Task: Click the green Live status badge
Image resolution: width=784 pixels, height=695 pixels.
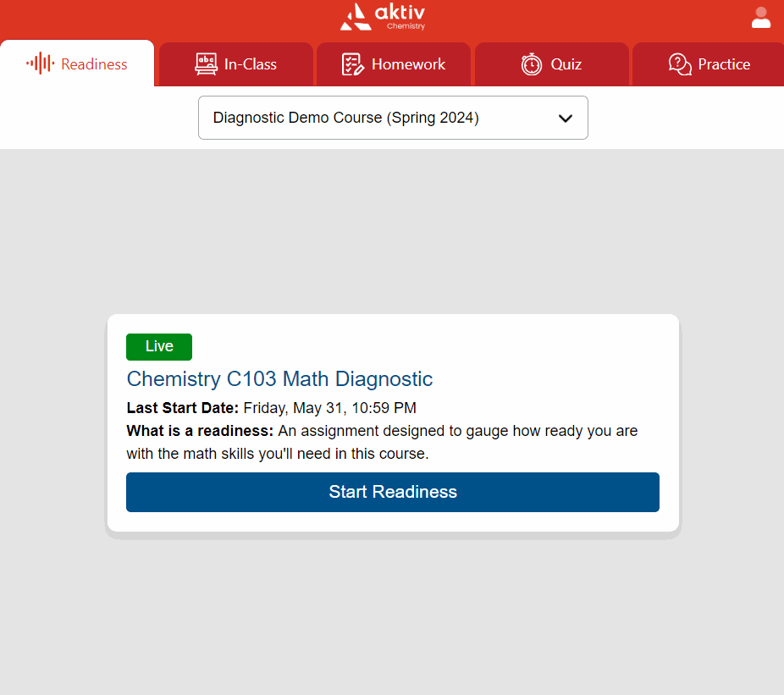Action: pos(159,346)
